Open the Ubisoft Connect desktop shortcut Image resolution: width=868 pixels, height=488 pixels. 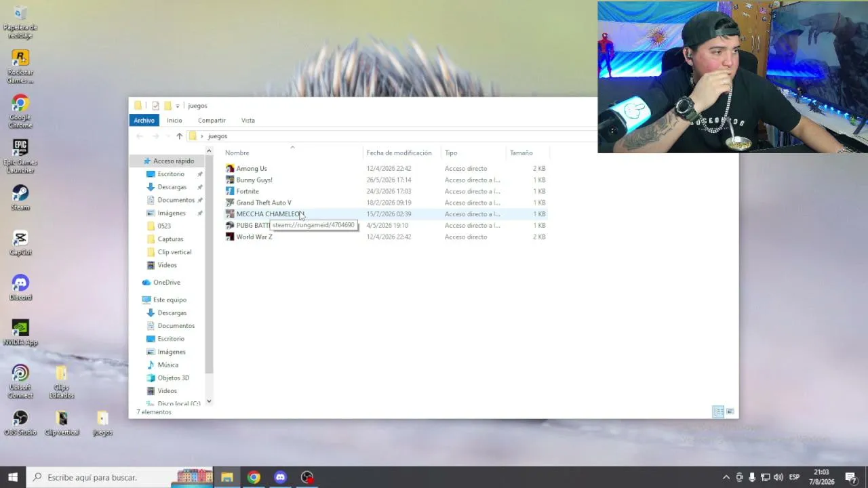pos(20,382)
